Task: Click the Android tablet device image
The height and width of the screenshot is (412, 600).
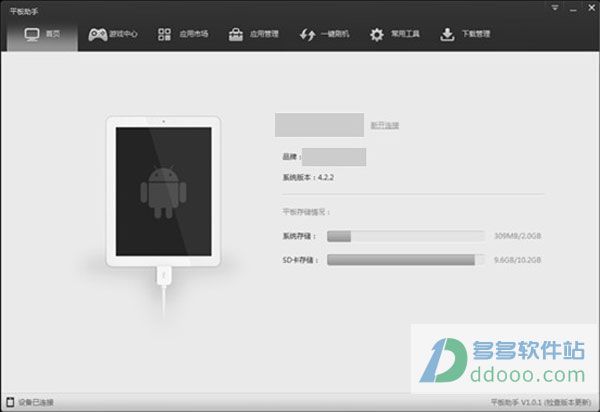Action: click(163, 191)
